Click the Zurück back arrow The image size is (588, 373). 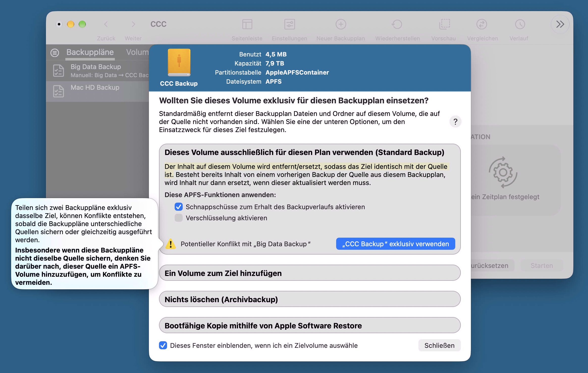(x=106, y=24)
